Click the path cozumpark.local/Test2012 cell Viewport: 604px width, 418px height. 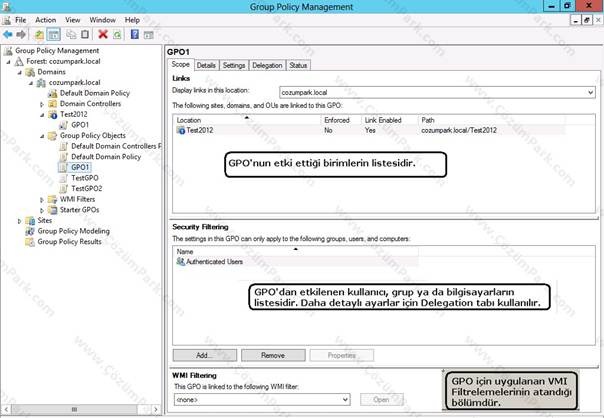[459, 130]
